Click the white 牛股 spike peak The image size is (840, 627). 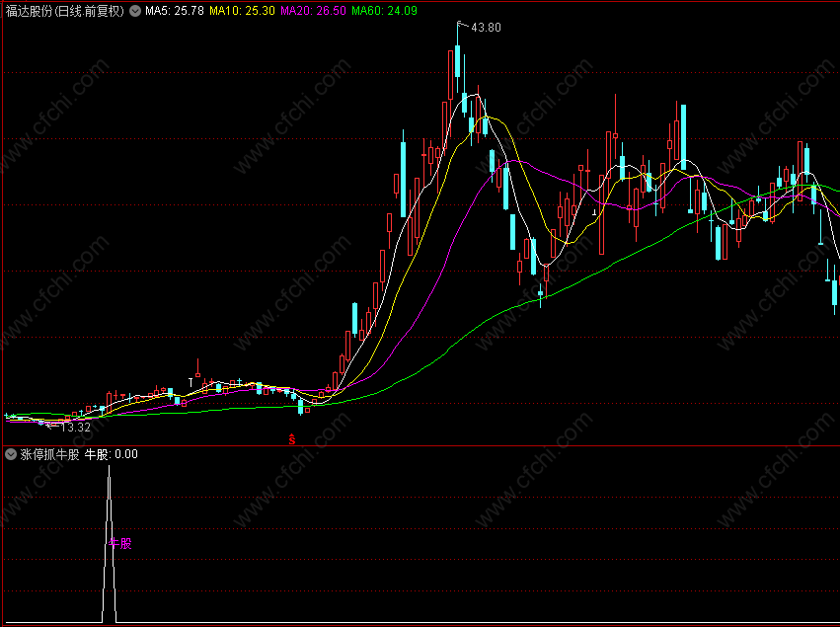tap(110, 467)
